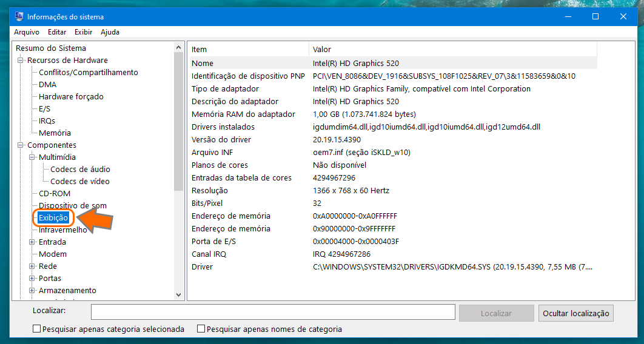644x344 pixels.
Task: Minimize the Informações do sistema window
Action: coord(568,17)
